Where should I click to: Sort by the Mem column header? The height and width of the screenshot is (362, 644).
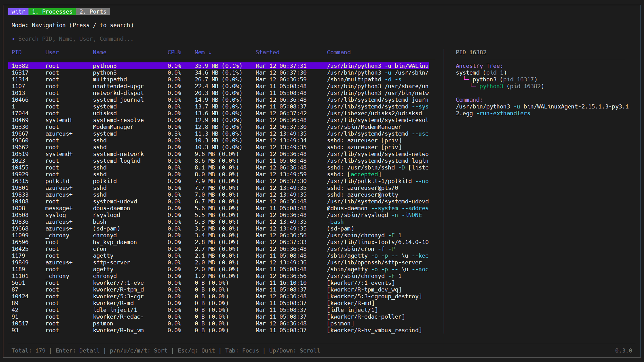(x=203, y=52)
